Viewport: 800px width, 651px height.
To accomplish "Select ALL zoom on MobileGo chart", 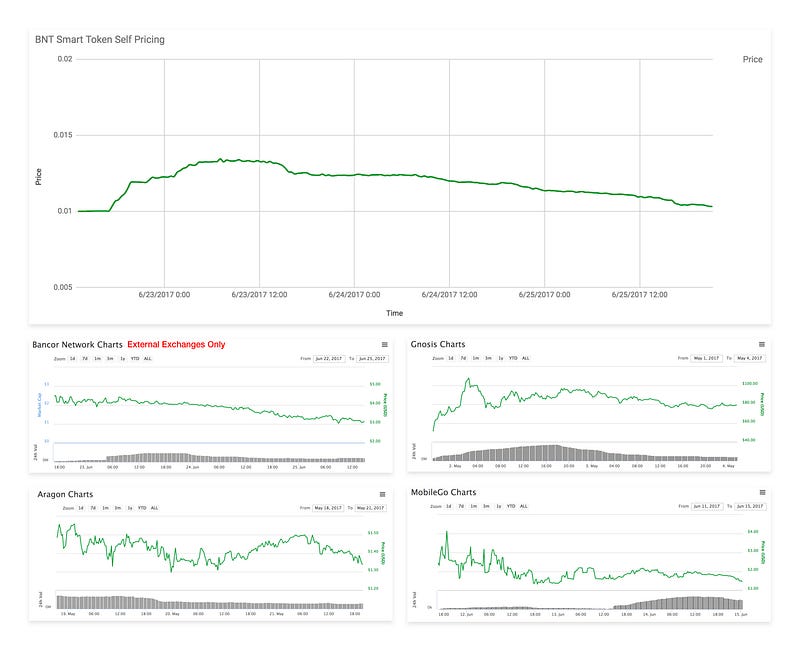I will point(523,506).
